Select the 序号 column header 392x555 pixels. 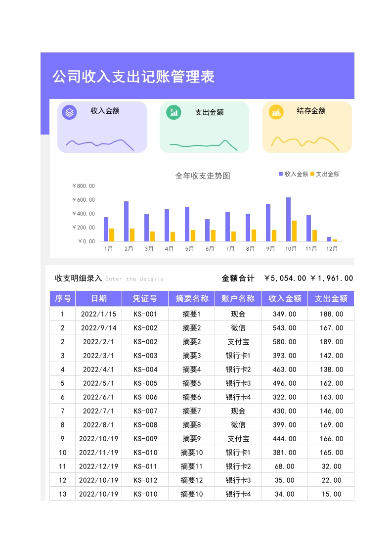point(62,299)
